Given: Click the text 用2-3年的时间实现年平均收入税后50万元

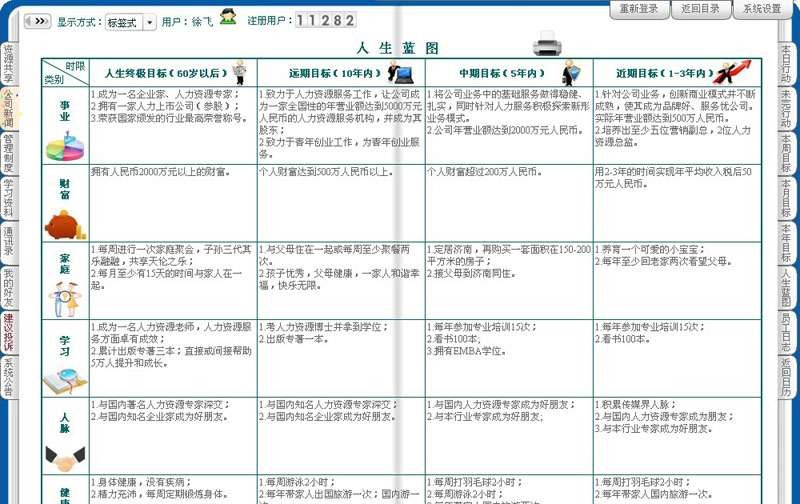Looking at the screenshot, I should point(673,178).
